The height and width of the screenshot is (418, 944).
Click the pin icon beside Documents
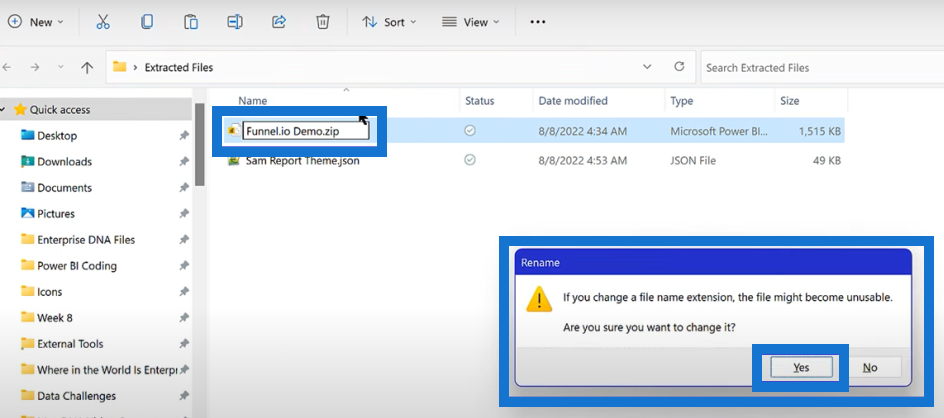[184, 188]
